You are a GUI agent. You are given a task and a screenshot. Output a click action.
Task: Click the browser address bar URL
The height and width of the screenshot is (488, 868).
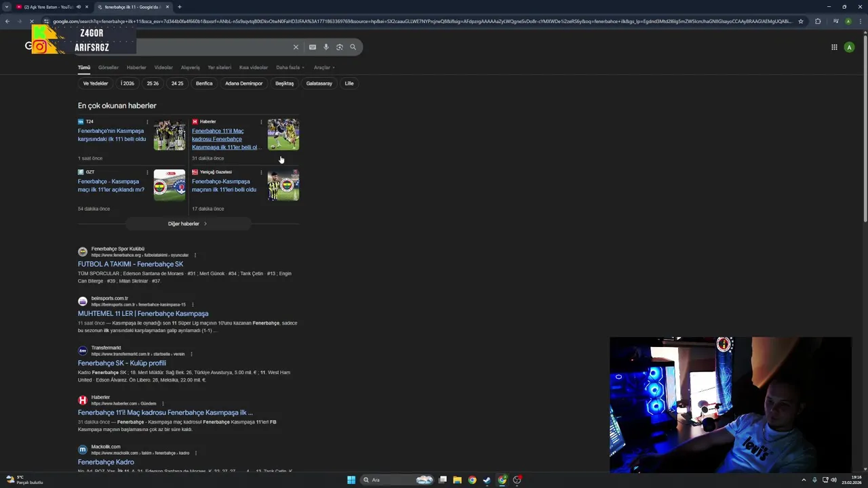pyautogui.click(x=422, y=21)
